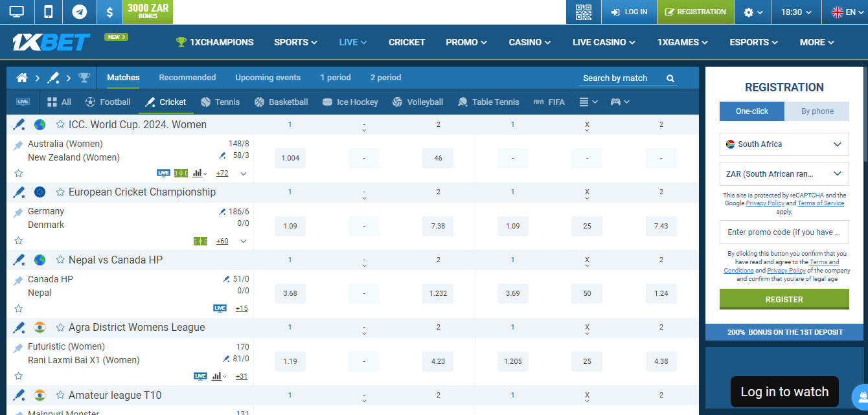This screenshot has height=415, width=868.
Task: Open pitch view icon for Germany vs Denmark
Action: 200,241
